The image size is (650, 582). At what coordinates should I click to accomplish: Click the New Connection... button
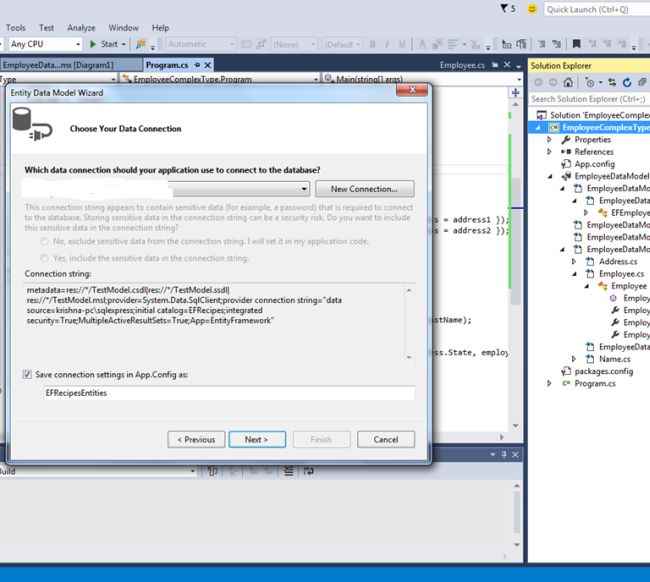[x=364, y=189]
